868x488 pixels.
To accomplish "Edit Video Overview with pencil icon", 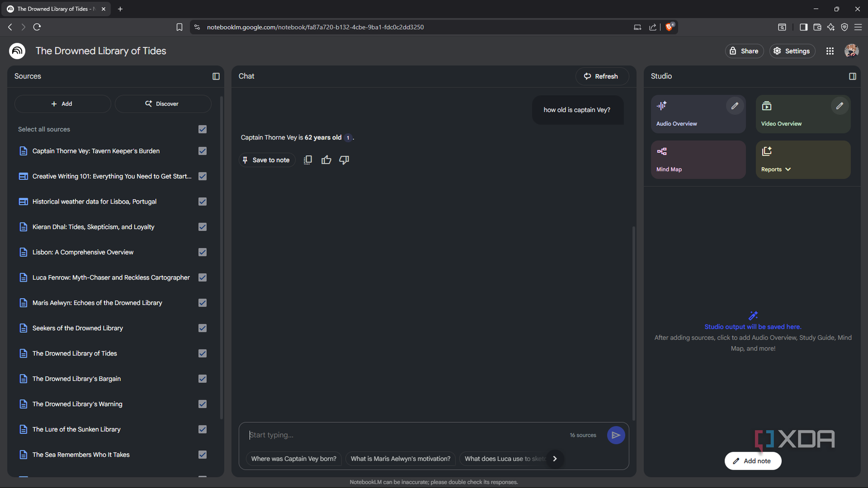I will (x=840, y=106).
